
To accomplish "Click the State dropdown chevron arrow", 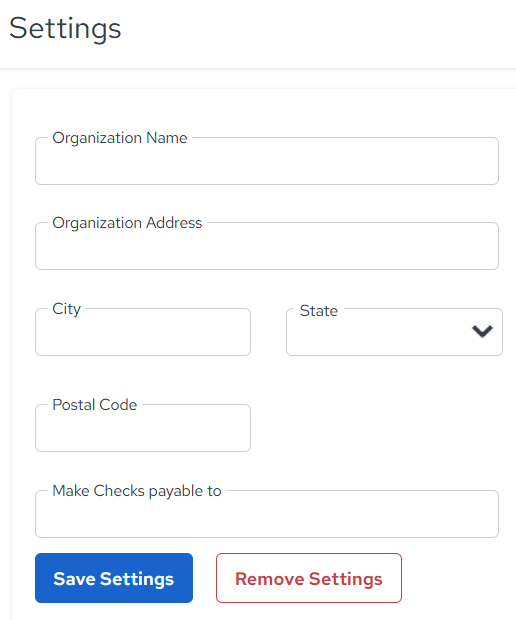I will tap(482, 331).
